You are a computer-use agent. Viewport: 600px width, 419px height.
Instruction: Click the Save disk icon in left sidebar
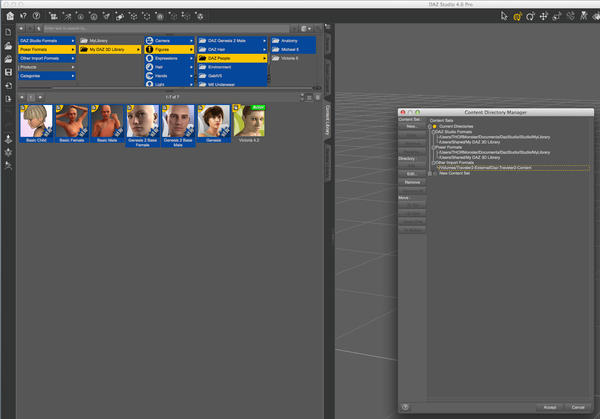[8, 72]
